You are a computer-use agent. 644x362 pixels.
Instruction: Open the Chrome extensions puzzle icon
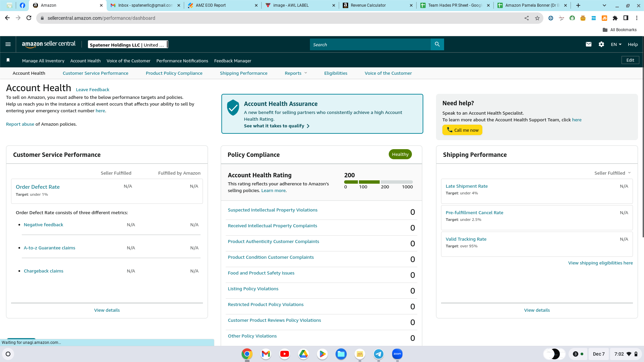click(615, 18)
